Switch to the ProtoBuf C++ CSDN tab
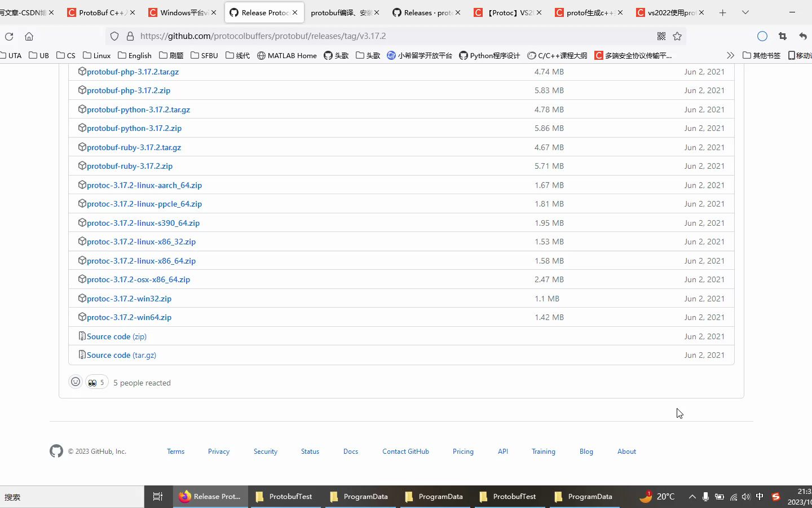 click(x=101, y=12)
